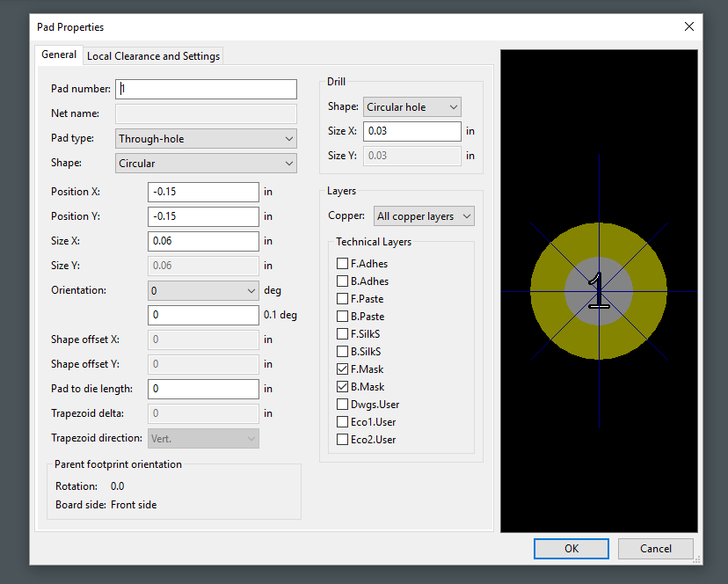
Task: Open the Drill Shape dropdown
Action: 411,107
